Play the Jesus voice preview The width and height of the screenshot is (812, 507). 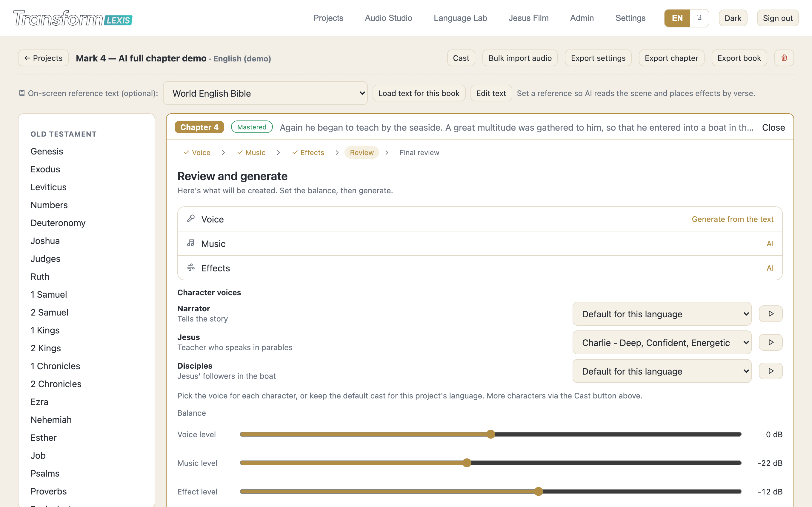coord(771,342)
